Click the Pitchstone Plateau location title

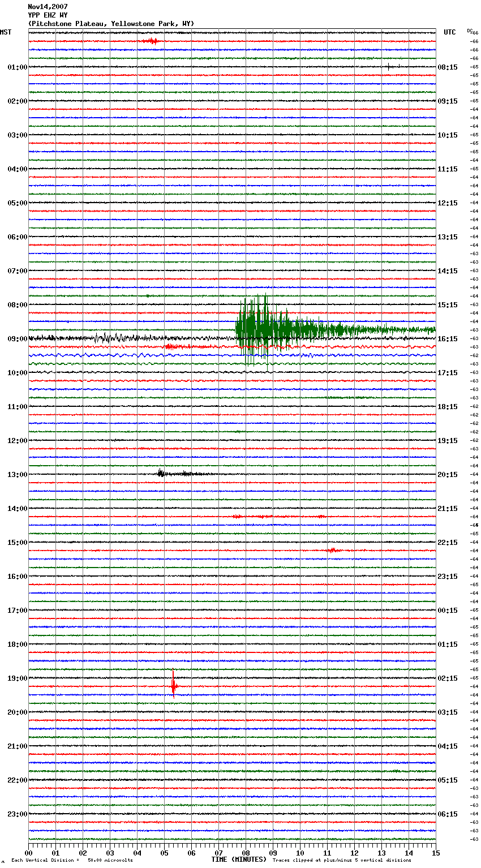pos(111,24)
